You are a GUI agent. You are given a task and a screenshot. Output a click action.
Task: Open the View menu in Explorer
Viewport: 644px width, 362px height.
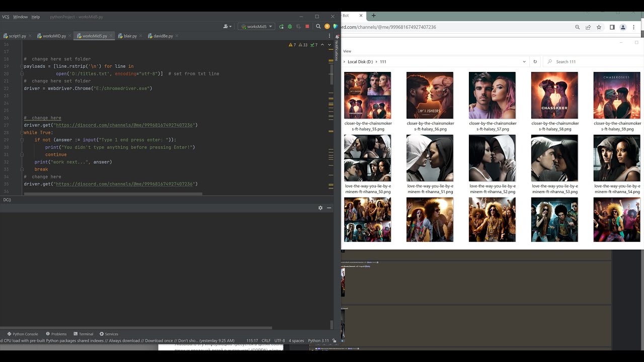pyautogui.click(x=347, y=51)
